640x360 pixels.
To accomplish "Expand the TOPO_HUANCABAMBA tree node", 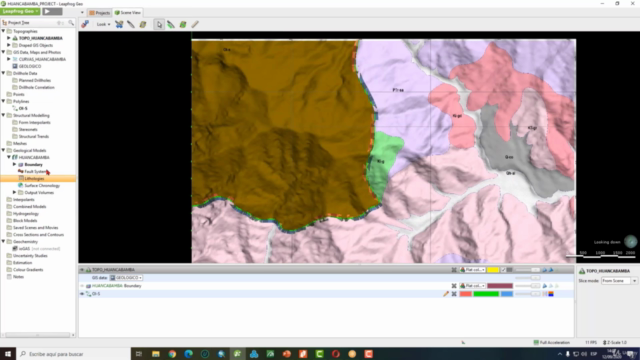I will [x=9, y=38].
